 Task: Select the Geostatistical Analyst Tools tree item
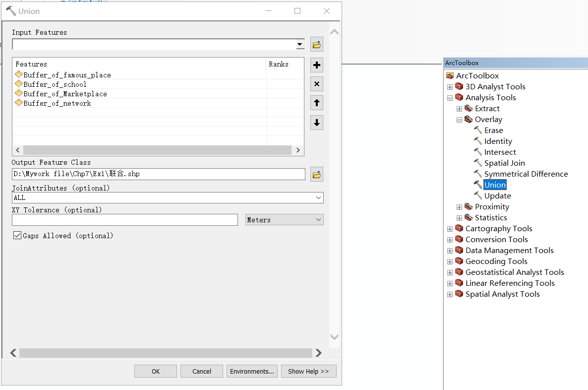pyautogui.click(x=515, y=272)
